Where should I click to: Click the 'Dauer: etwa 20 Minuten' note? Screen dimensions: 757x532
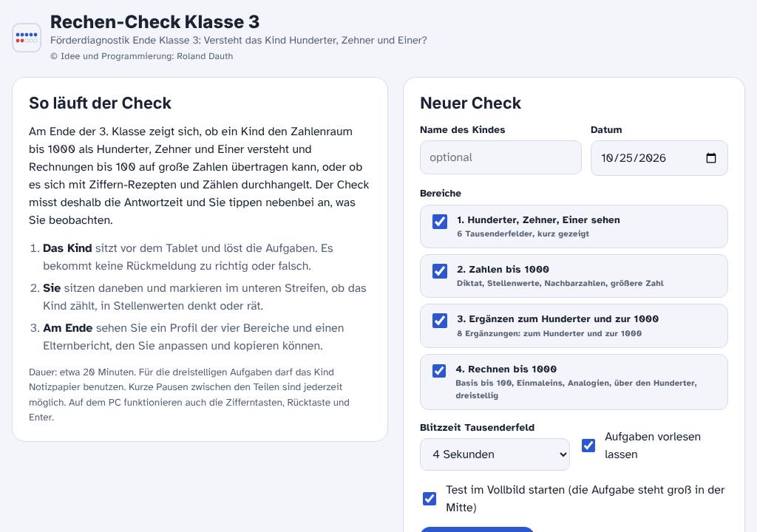[x=189, y=395]
